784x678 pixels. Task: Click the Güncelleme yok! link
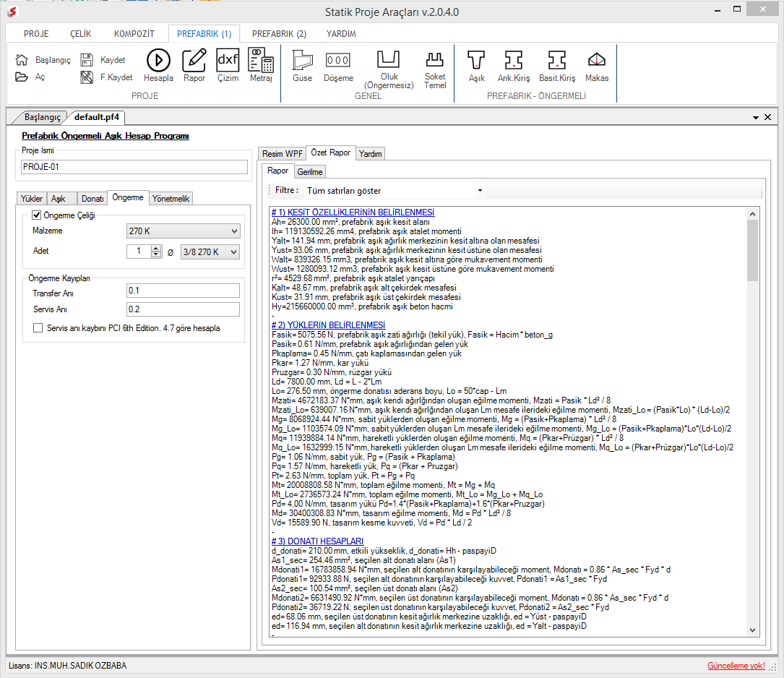tap(736, 666)
